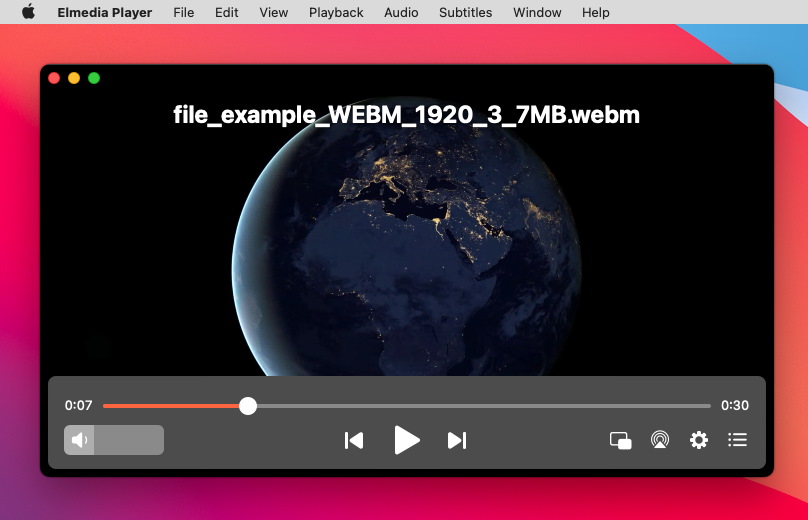Open AirPlay streaming icon

click(660, 440)
